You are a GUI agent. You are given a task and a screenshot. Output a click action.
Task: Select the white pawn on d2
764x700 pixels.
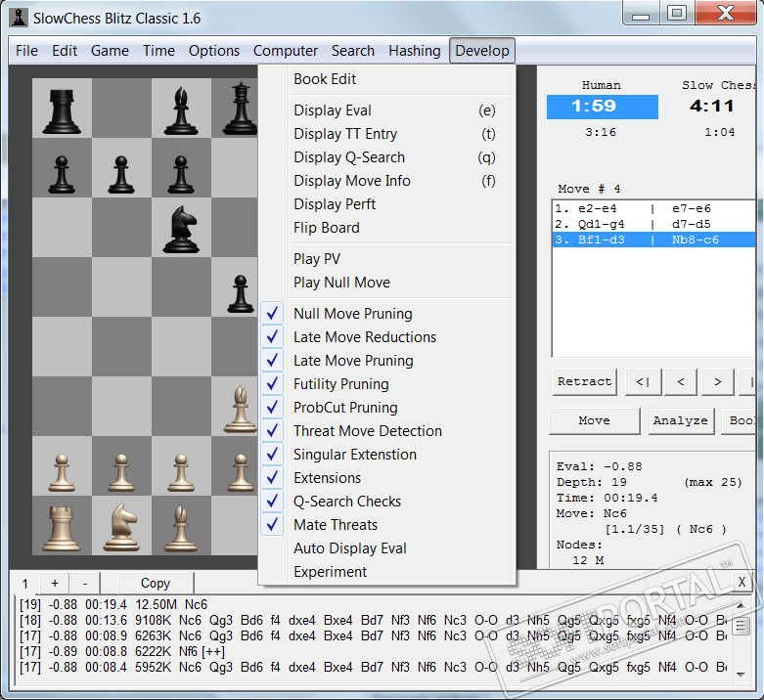(x=241, y=472)
